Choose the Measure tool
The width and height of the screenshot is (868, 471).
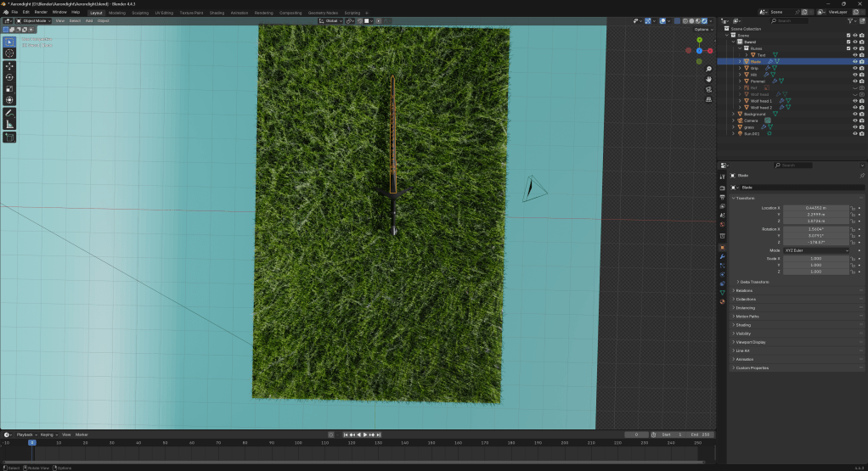pos(9,124)
